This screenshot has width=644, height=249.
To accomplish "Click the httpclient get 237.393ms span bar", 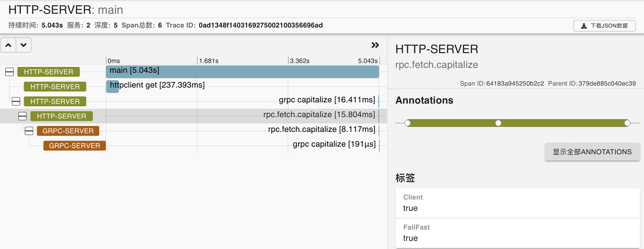I will coord(112,87).
